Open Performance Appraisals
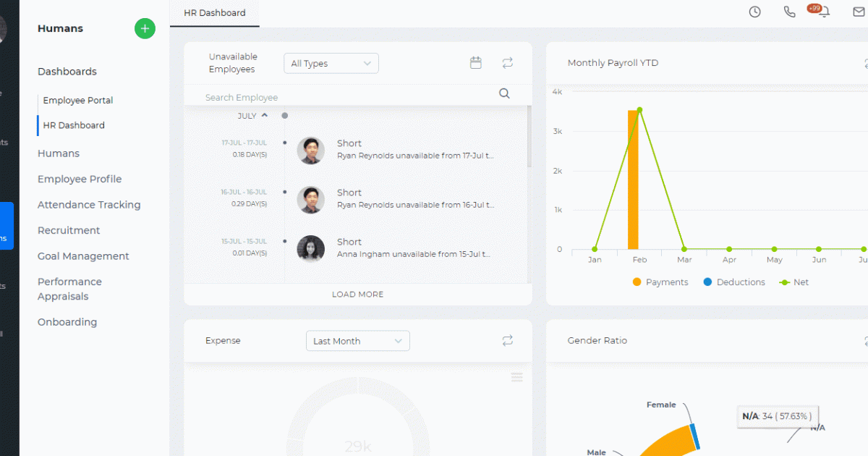This screenshot has width=868, height=456. click(x=69, y=289)
